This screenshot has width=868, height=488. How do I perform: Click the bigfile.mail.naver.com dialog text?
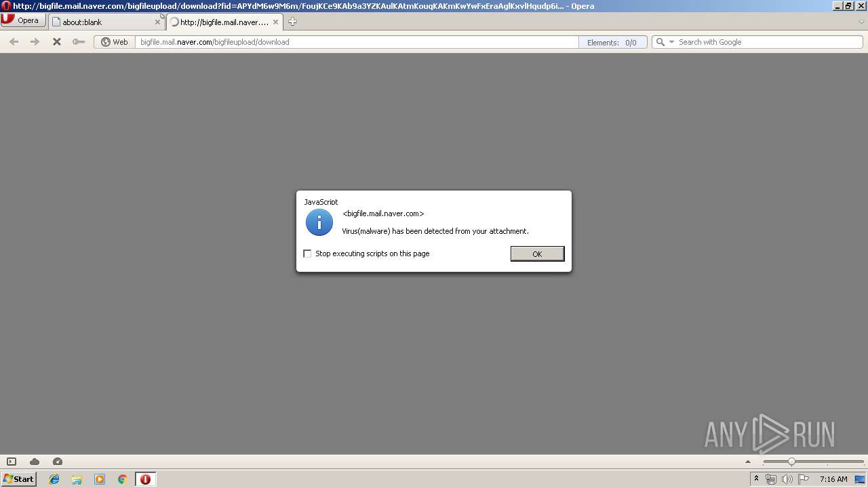(x=383, y=213)
